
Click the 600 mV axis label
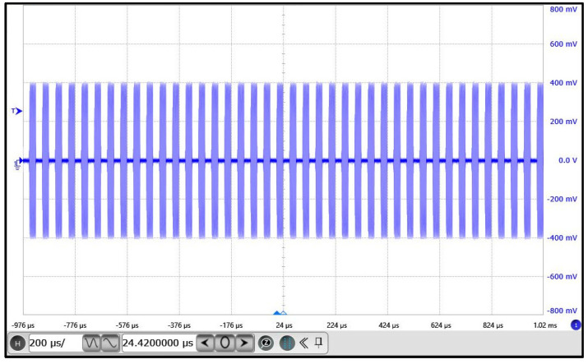click(563, 44)
